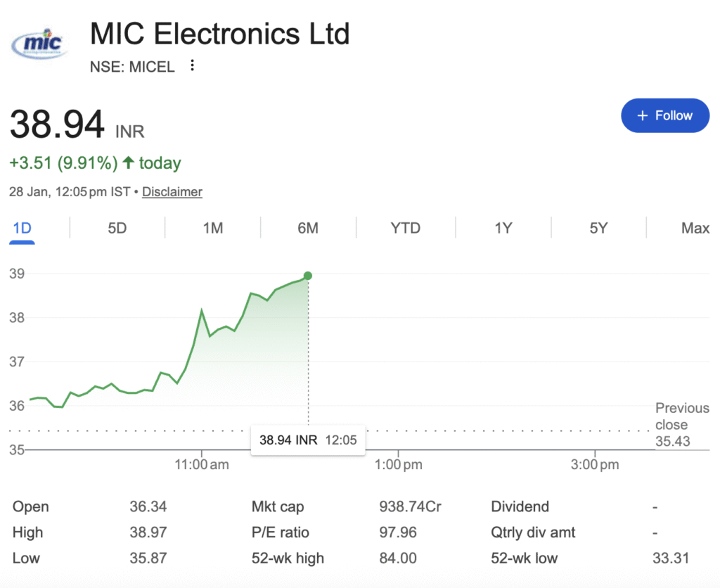Click the P/E ratio value 97.96

398,532
